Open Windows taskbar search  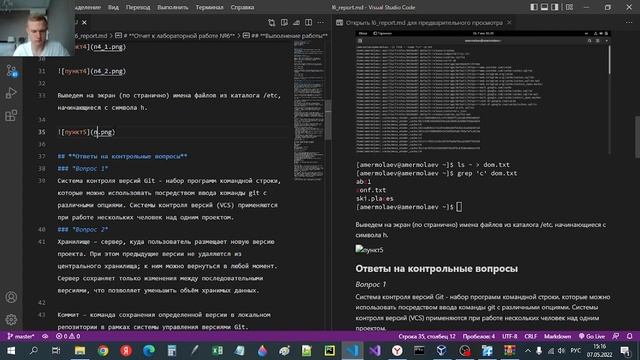[x=34, y=351]
